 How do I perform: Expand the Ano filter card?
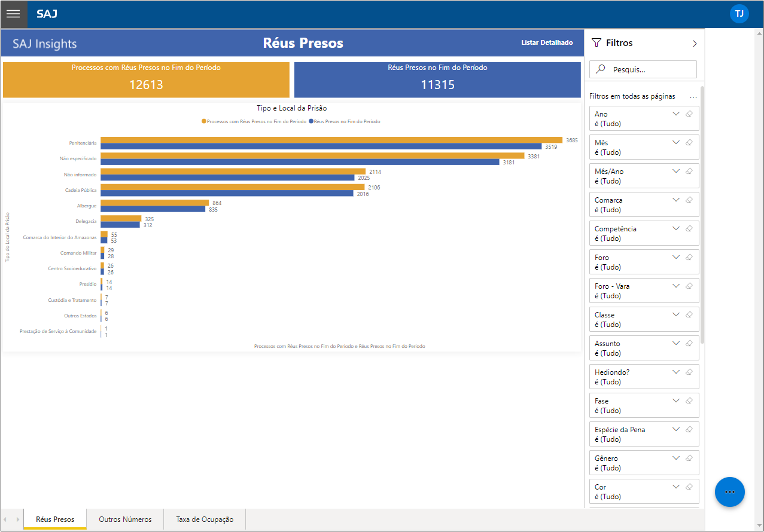[676, 114]
